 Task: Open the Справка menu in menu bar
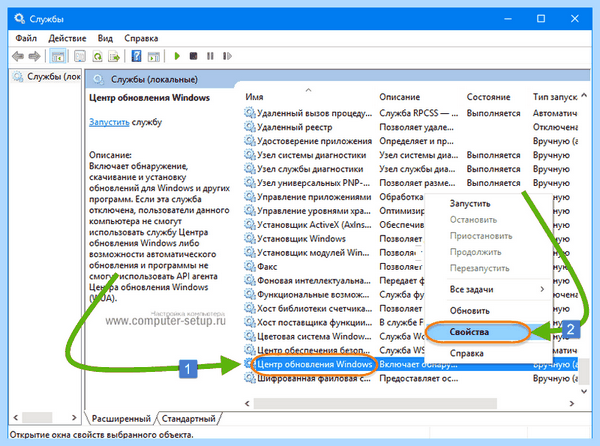pyautogui.click(x=141, y=38)
